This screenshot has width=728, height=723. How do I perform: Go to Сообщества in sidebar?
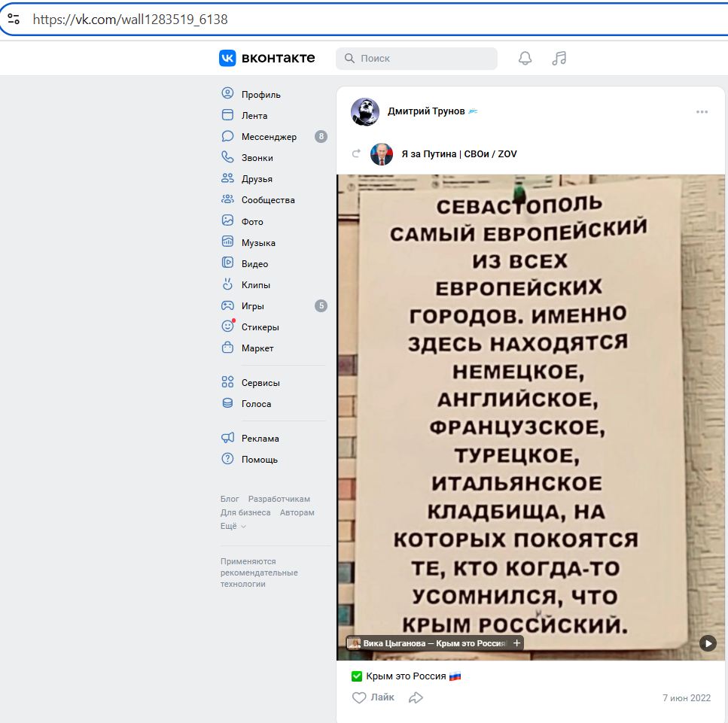(x=267, y=200)
